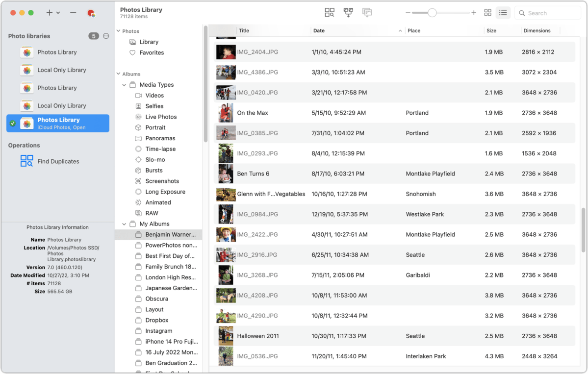Adjust the thumbnail size slider knob
The width and height of the screenshot is (588, 374).
432,13
